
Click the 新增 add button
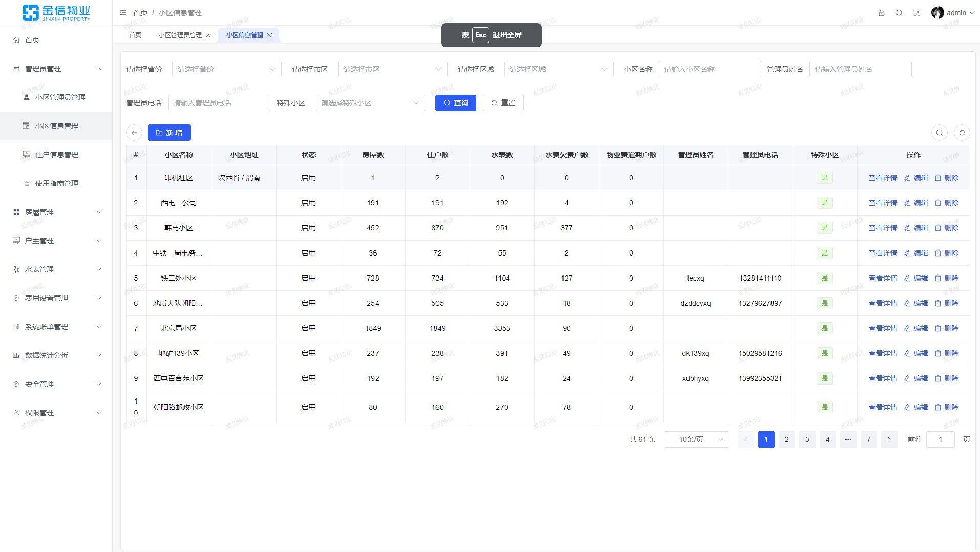click(169, 133)
